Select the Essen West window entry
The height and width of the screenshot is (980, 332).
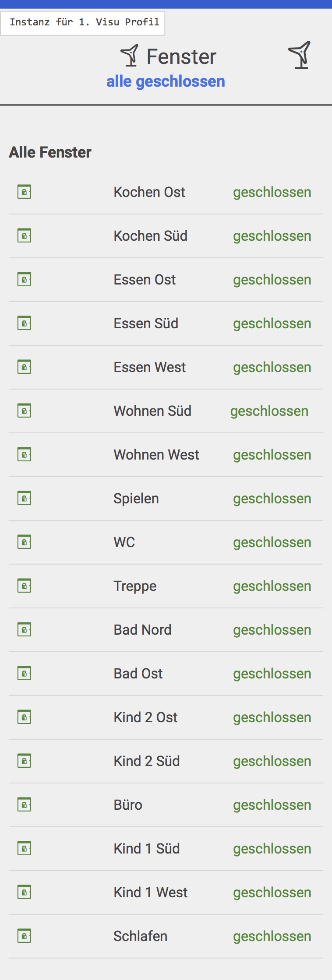(149, 367)
